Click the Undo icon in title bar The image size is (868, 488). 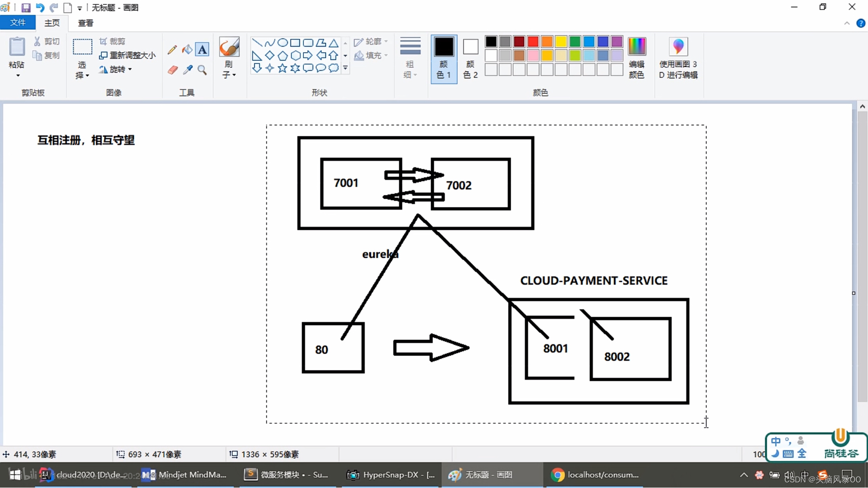click(40, 8)
